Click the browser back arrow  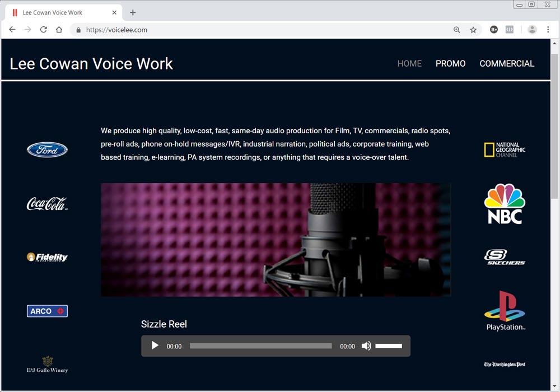pyautogui.click(x=12, y=30)
